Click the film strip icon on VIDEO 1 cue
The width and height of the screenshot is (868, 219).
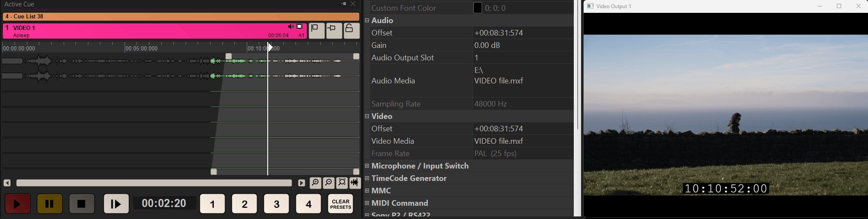300,27
